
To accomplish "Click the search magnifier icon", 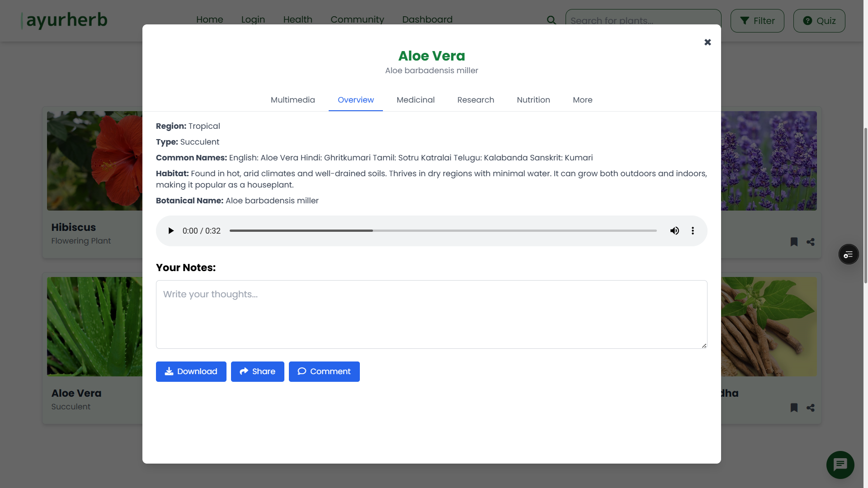I will click(551, 20).
